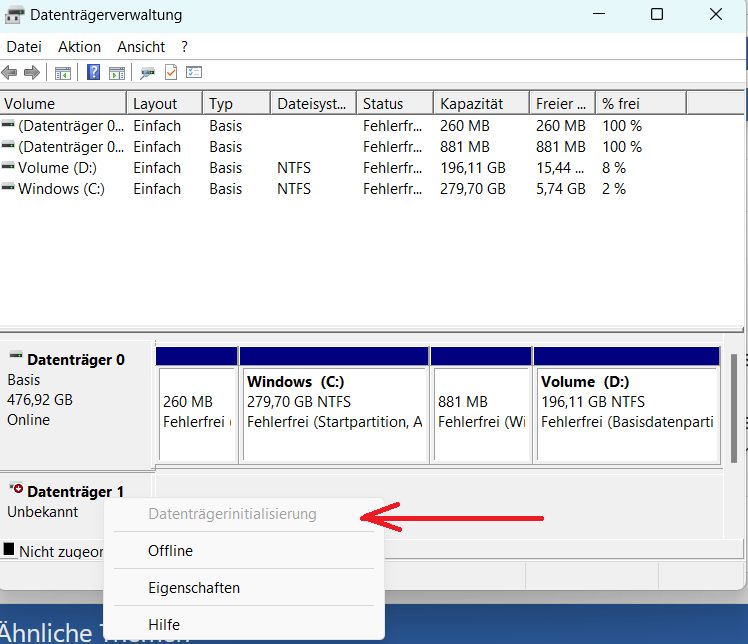Sort by the Layout column header

tap(165, 104)
